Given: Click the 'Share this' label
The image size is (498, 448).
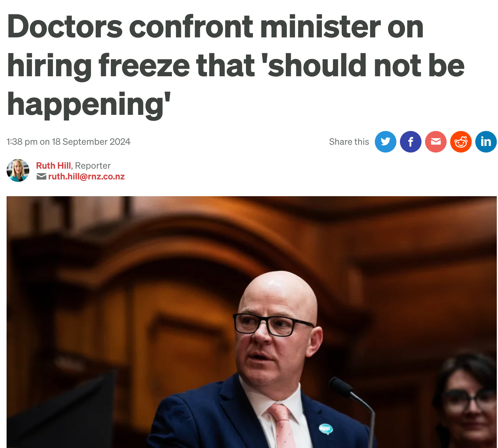Looking at the screenshot, I should point(349,142).
